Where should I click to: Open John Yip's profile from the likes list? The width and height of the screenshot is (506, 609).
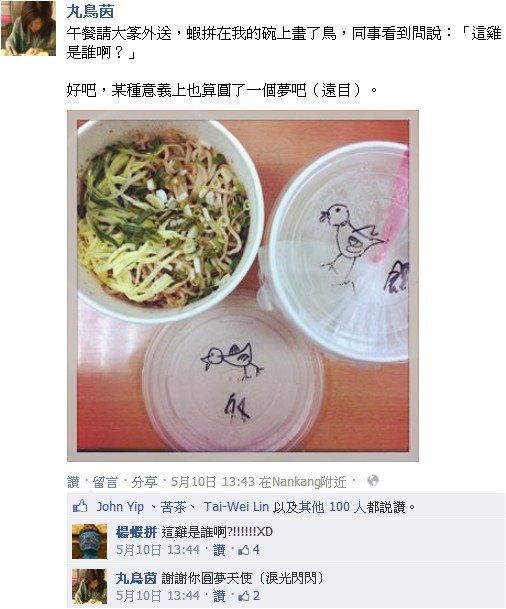click(x=120, y=506)
